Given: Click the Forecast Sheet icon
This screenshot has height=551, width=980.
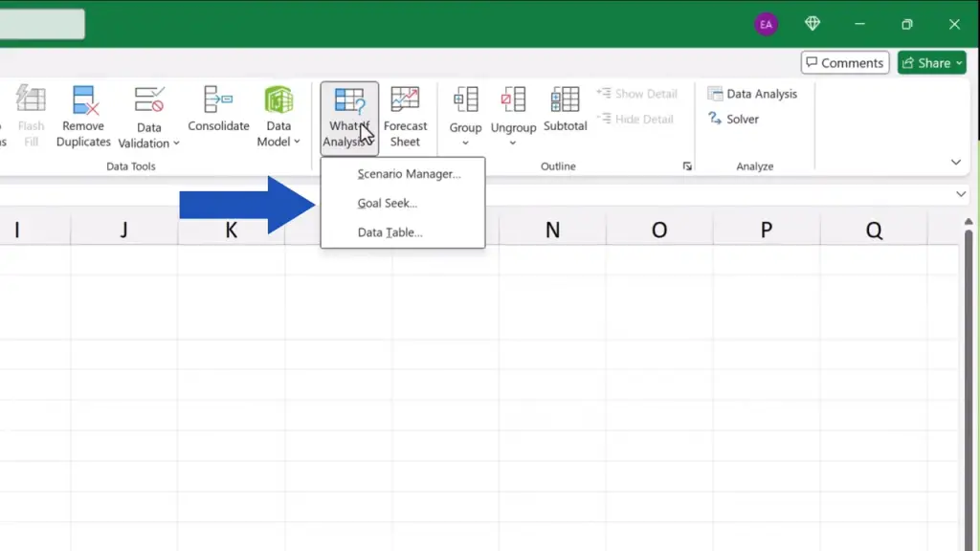Looking at the screenshot, I should coord(405,100).
